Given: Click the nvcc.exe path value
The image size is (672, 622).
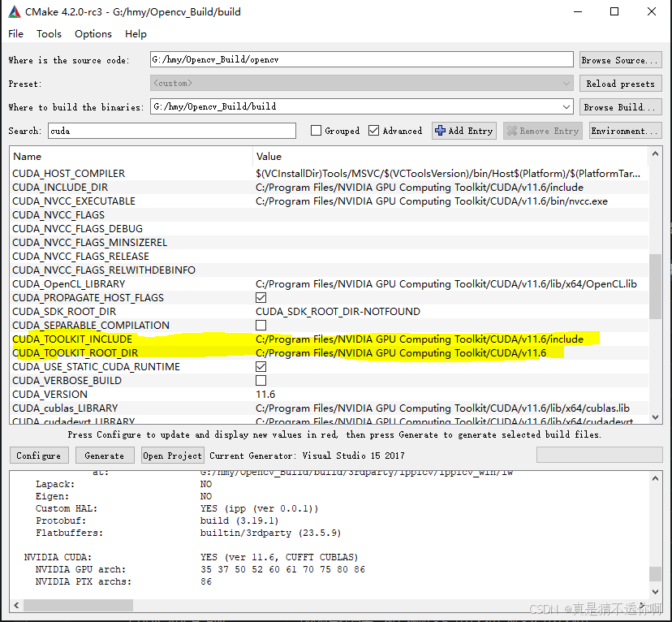Looking at the screenshot, I should click(432, 201).
